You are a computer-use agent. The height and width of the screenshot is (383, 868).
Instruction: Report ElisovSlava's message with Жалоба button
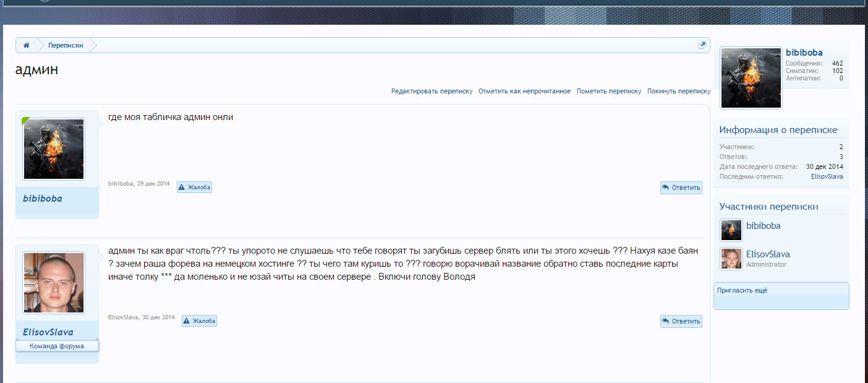pyautogui.click(x=199, y=321)
